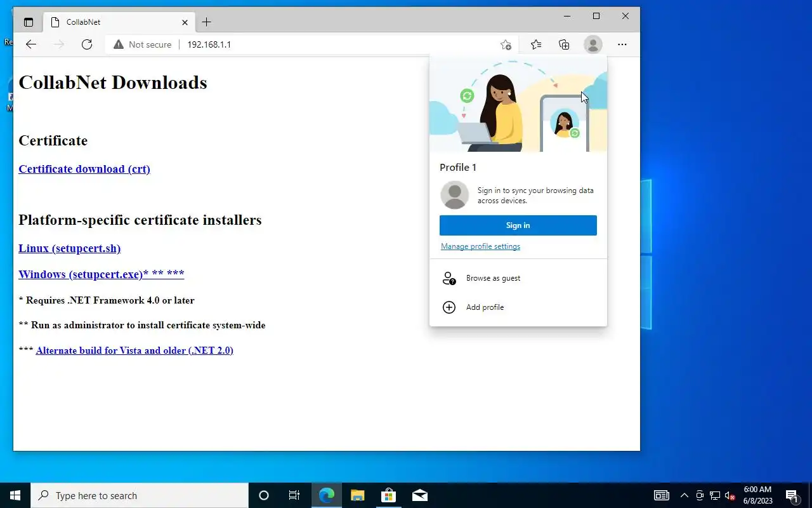Choose Browse as guest
The height and width of the screenshot is (508, 812).
pos(518,278)
